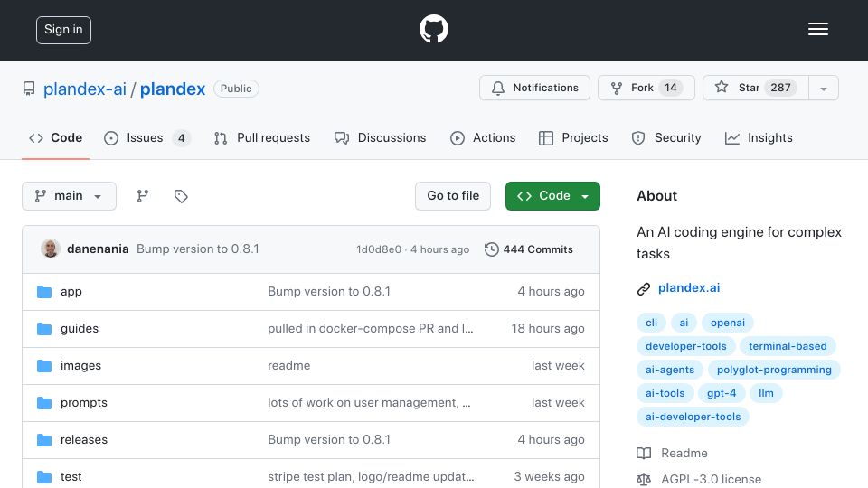The height and width of the screenshot is (488, 868).
Task: Open the Security tab
Action: pyautogui.click(x=666, y=137)
